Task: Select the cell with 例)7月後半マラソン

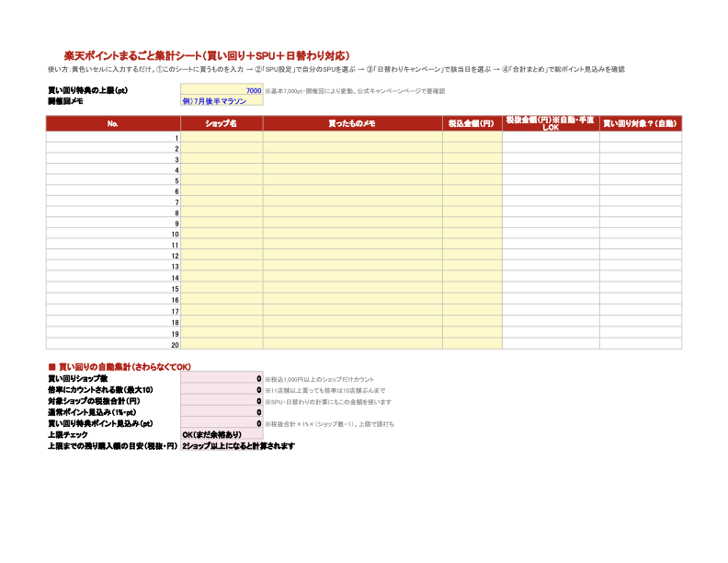Action: 222,101
